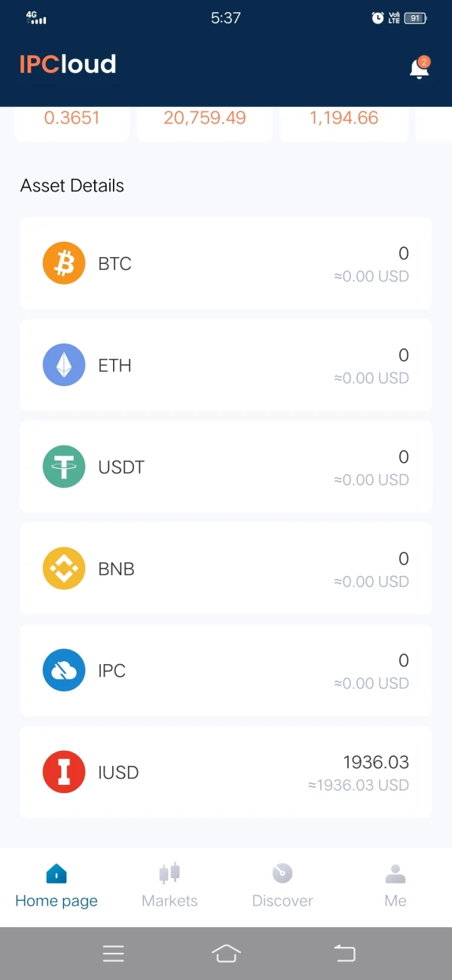
Task: Tap the orange Bitcoin coin icon
Action: (x=64, y=263)
